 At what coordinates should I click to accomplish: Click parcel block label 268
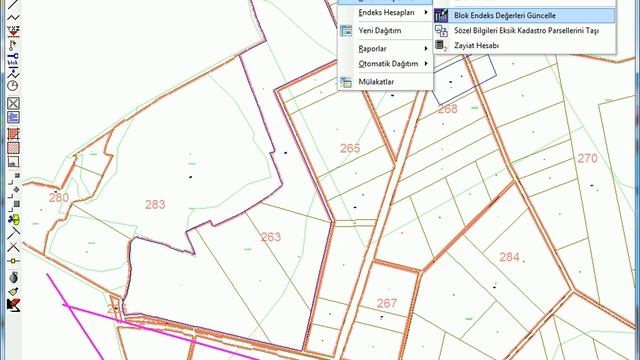(x=447, y=109)
